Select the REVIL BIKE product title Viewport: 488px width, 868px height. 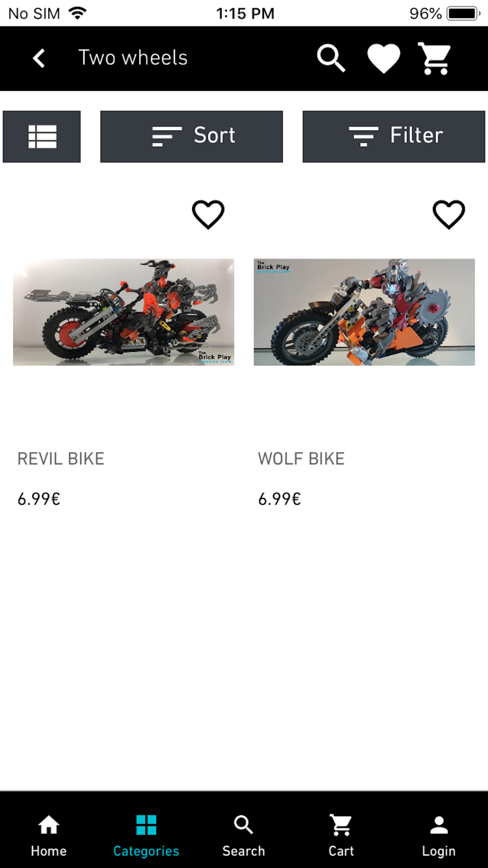coord(61,459)
